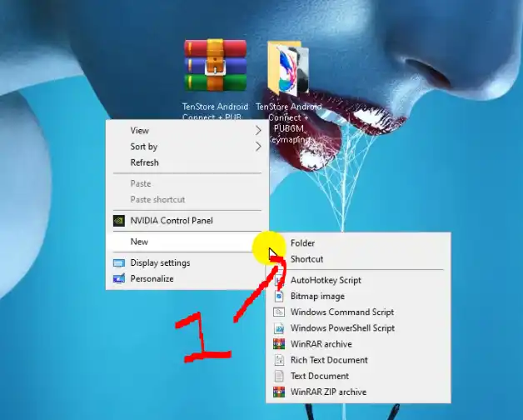Pick Windows PowerShell Script entry
This screenshot has height=420, width=523.
pyautogui.click(x=342, y=328)
